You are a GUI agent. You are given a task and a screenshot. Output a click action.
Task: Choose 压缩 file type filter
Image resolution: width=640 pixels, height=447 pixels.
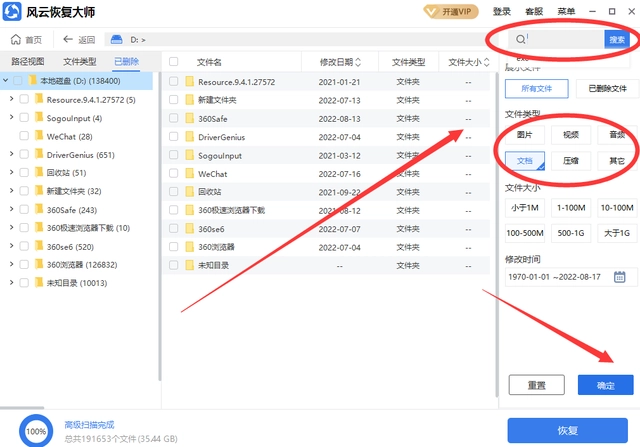coord(571,161)
